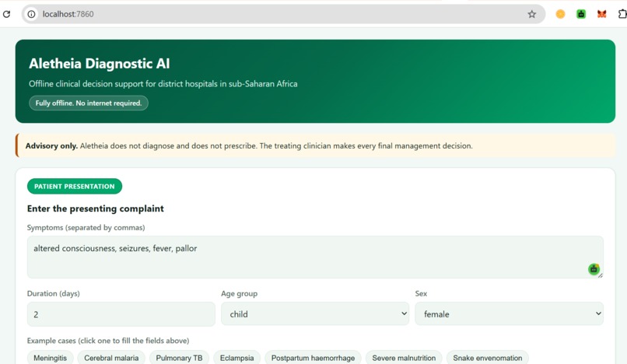Image resolution: width=627 pixels, height=364 pixels.
Task: Click the Aletheia Diagnostic AI title
Action: pyautogui.click(x=99, y=64)
